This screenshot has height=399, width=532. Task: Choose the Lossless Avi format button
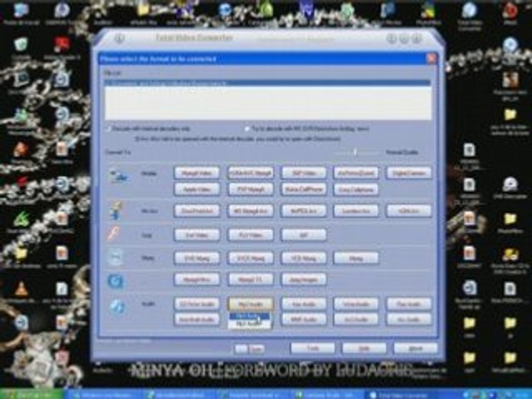356,211
